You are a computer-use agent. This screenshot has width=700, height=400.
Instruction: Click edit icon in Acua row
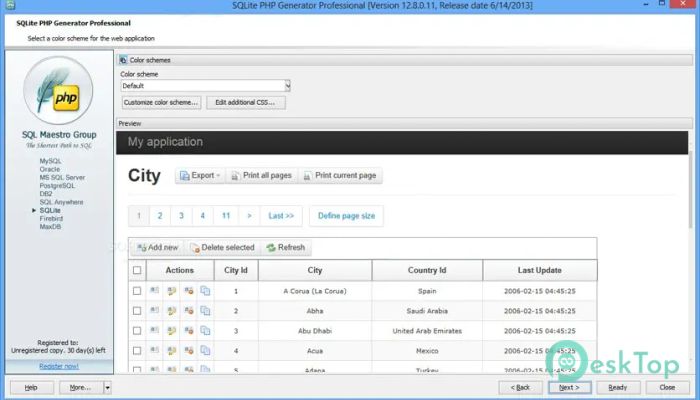point(171,351)
